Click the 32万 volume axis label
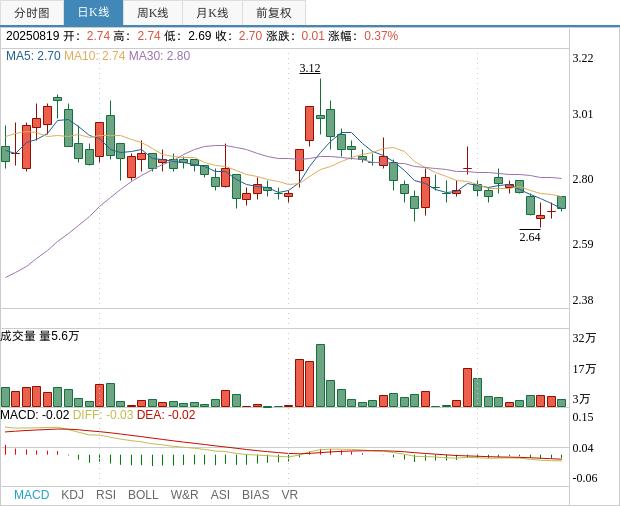620x506 pixels. 584,338
